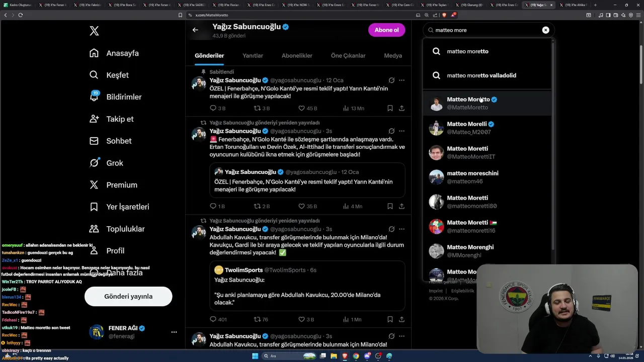View stats of the 13 Mn views tweet
This screenshot has width=644, height=362.
point(353,108)
